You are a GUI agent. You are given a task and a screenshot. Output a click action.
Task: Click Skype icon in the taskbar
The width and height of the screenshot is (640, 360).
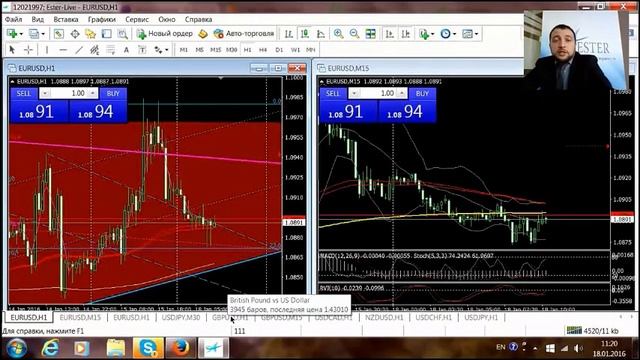point(148,348)
